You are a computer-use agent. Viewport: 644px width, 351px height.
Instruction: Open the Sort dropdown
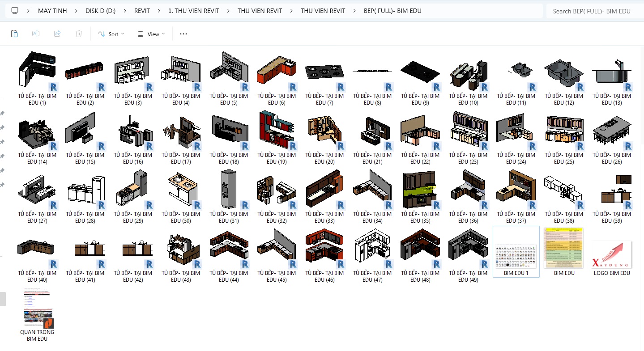click(111, 34)
